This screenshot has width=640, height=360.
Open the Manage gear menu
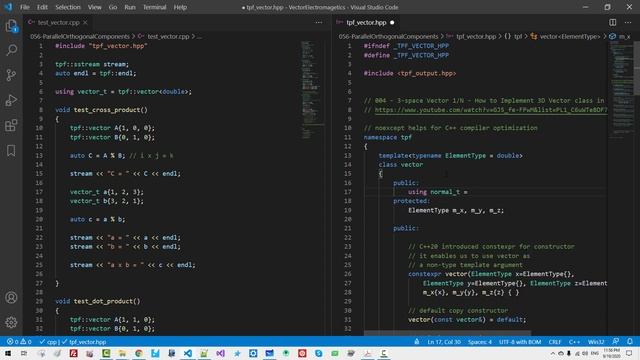[11, 322]
